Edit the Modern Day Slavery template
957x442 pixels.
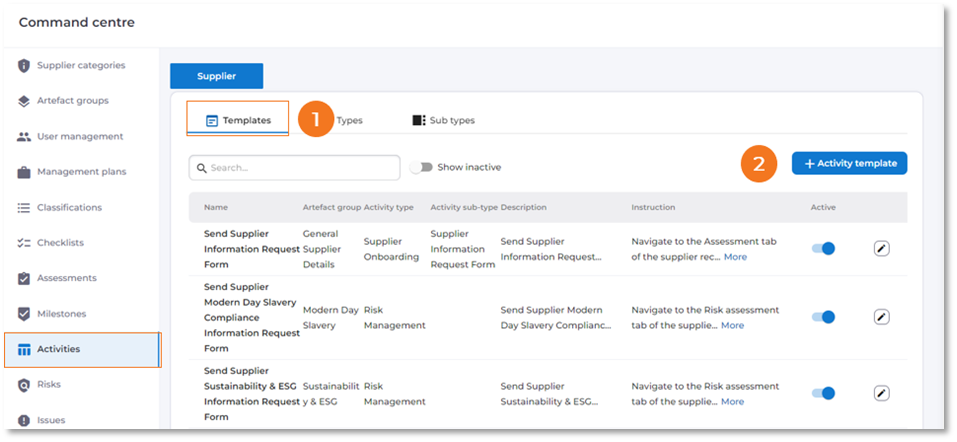click(881, 317)
